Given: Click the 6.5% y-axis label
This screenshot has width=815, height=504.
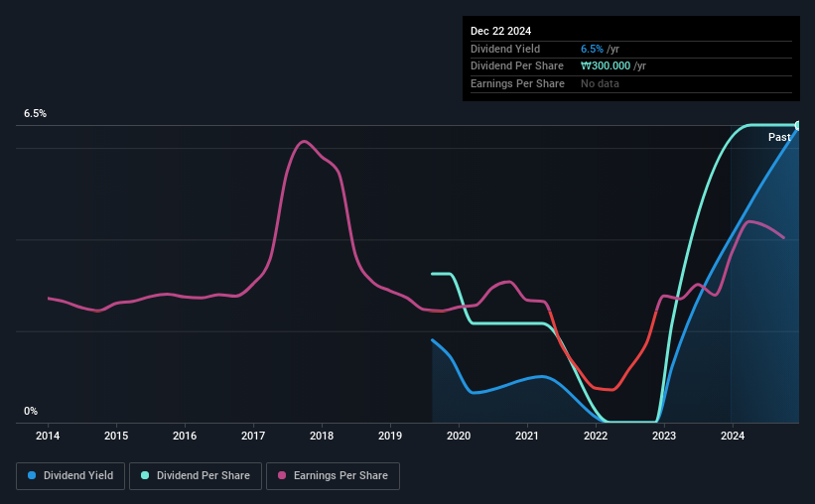Looking at the screenshot, I should [36, 113].
